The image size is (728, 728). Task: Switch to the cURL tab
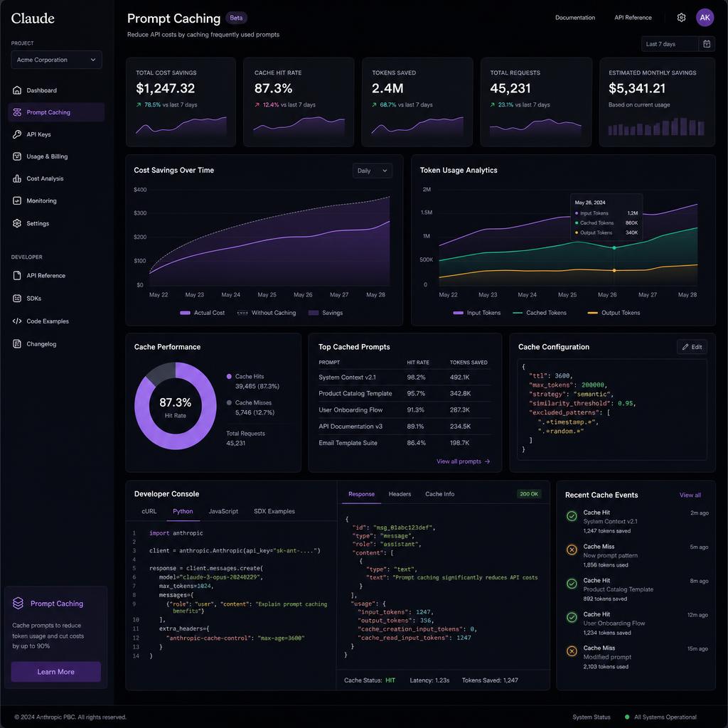(149, 511)
